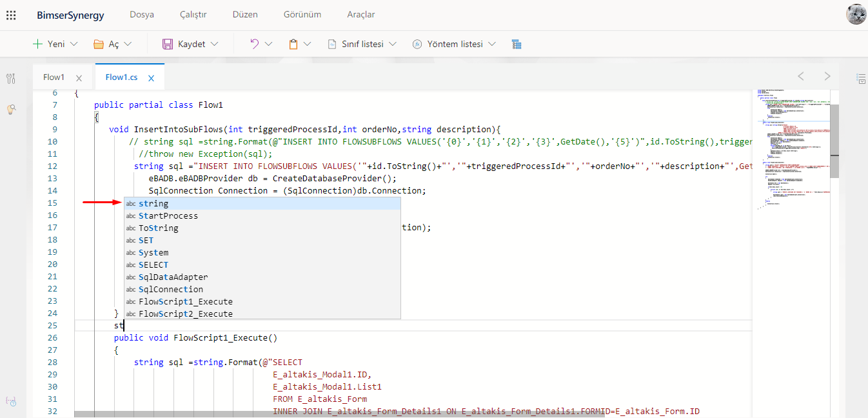This screenshot has width=868, height=418.
Task: Expand the Yeni dropdown arrow
Action: tap(74, 44)
